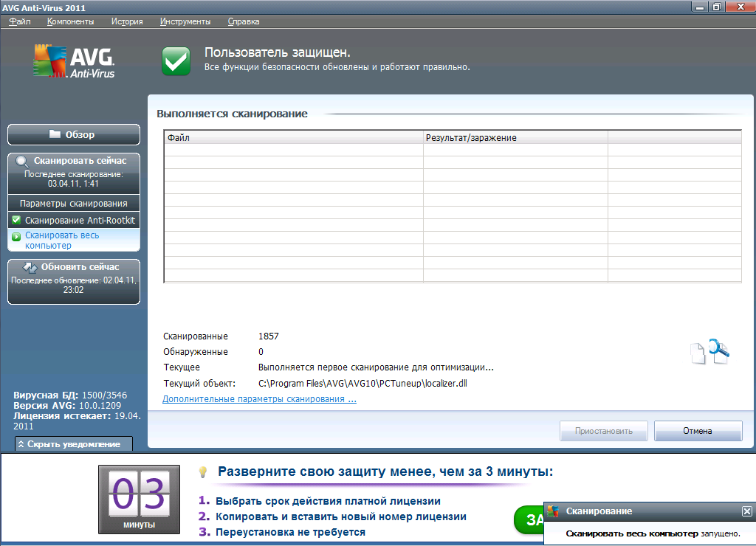The image size is (756, 546).
Task: Click the Лицензия истекает date text
Action: tap(77, 421)
